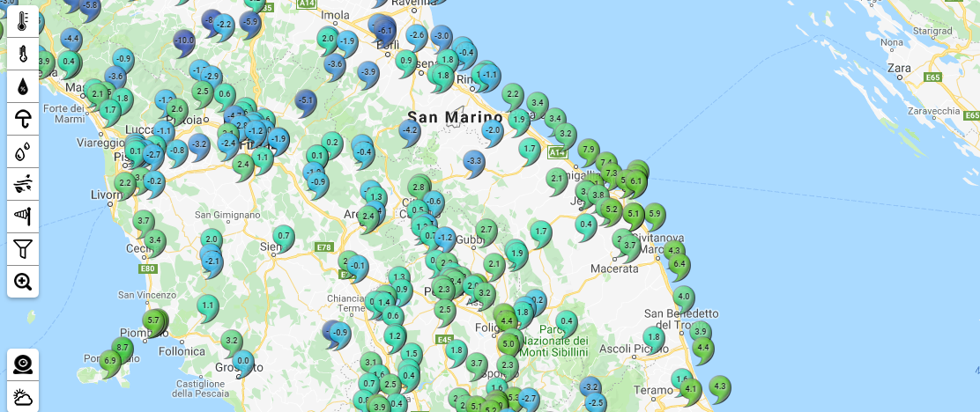The height and width of the screenshot is (412, 980).
Task: Click the magnifier zoom-in icon
Action: [23, 282]
